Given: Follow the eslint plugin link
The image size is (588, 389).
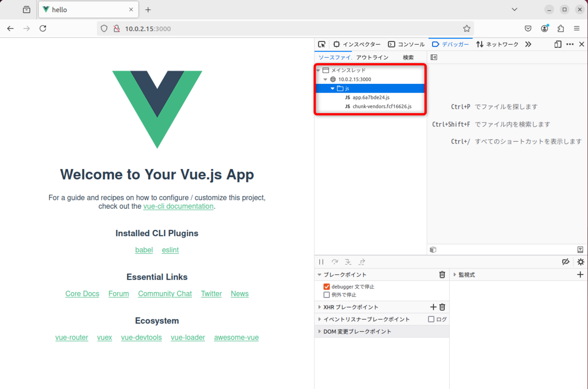Looking at the screenshot, I should 171,250.
